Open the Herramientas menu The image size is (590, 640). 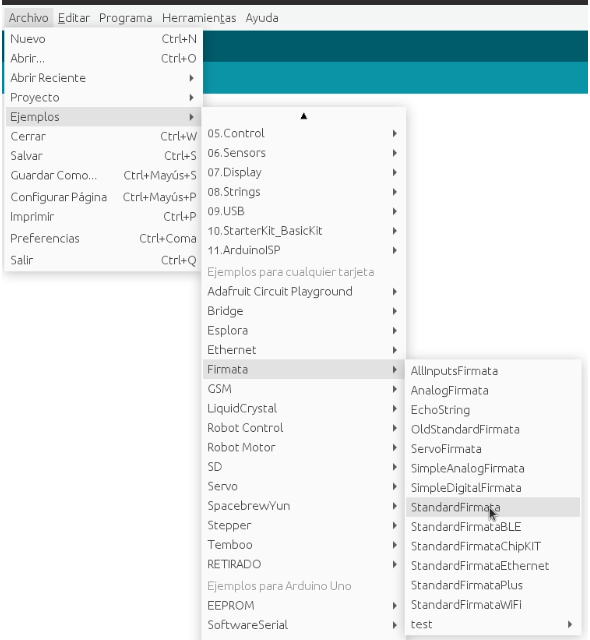199,18
